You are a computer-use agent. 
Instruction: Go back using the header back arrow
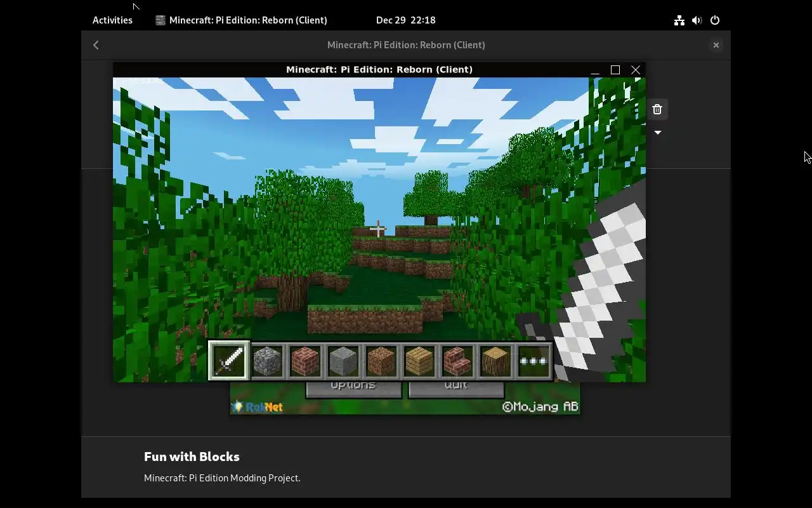click(x=96, y=45)
